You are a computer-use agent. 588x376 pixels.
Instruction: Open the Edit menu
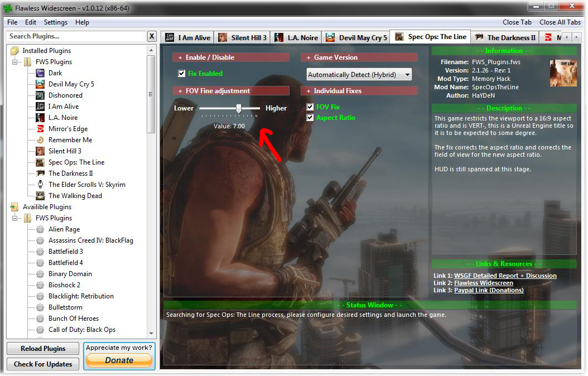30,22
